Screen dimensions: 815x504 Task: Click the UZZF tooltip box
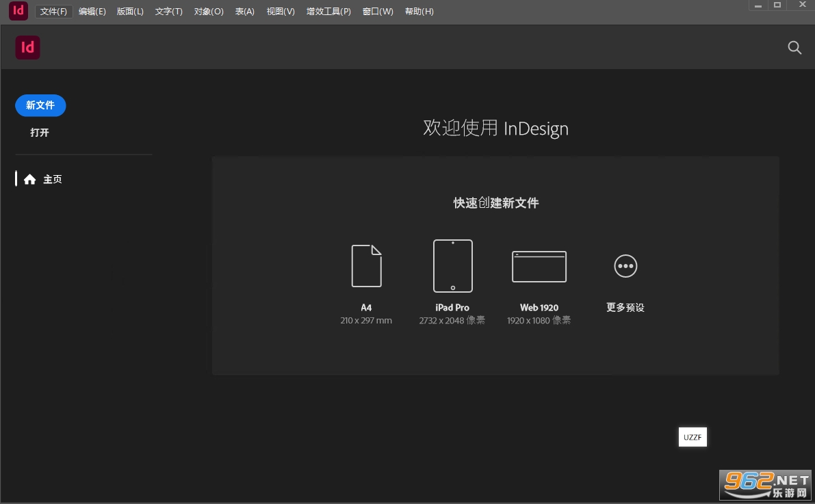click(x=693, y=437)
